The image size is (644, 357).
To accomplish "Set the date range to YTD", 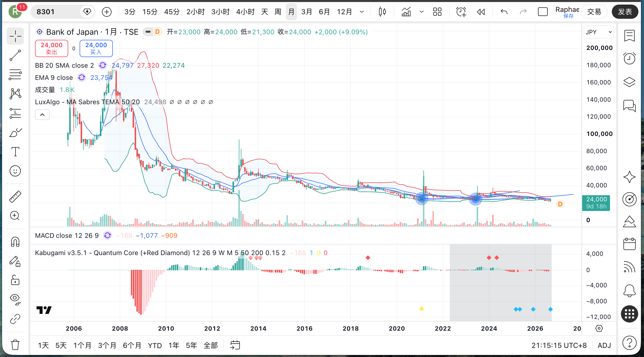I will (x=155, y=345).
